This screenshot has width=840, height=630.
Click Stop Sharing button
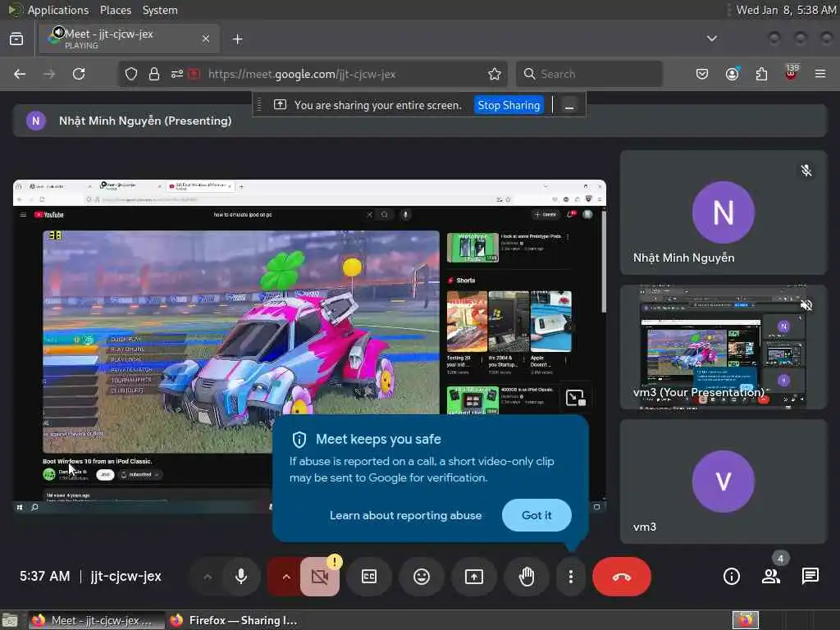pos(509,105)
